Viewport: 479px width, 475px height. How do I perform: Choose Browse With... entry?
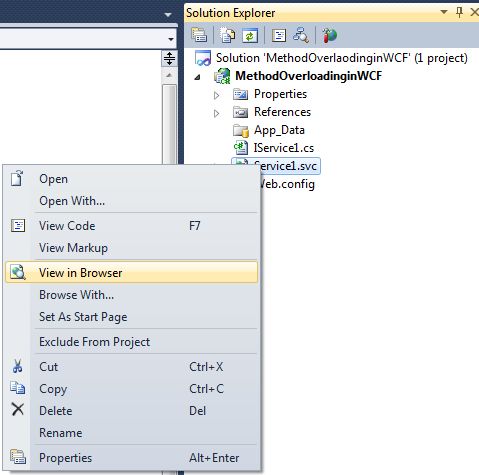point(132,295)
